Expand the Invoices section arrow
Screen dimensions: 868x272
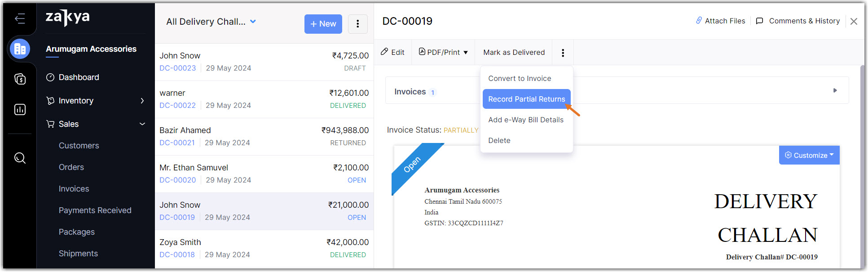[835, 90]
